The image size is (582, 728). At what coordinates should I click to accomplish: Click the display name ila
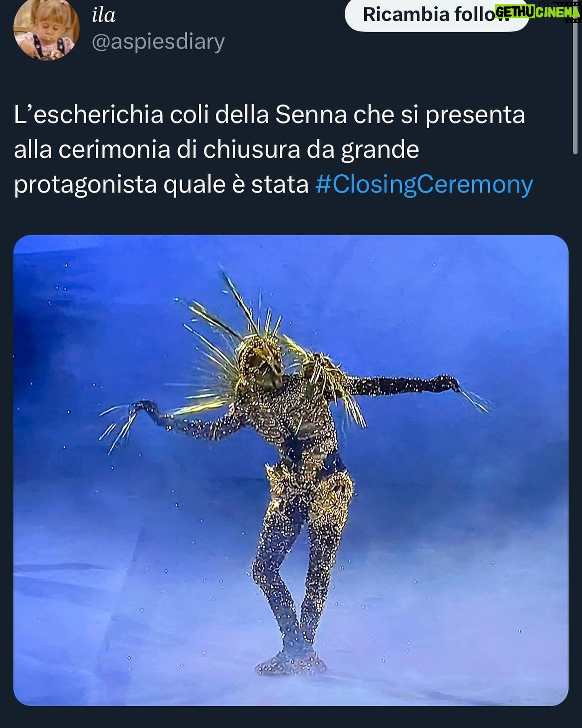tap(104, 15)
